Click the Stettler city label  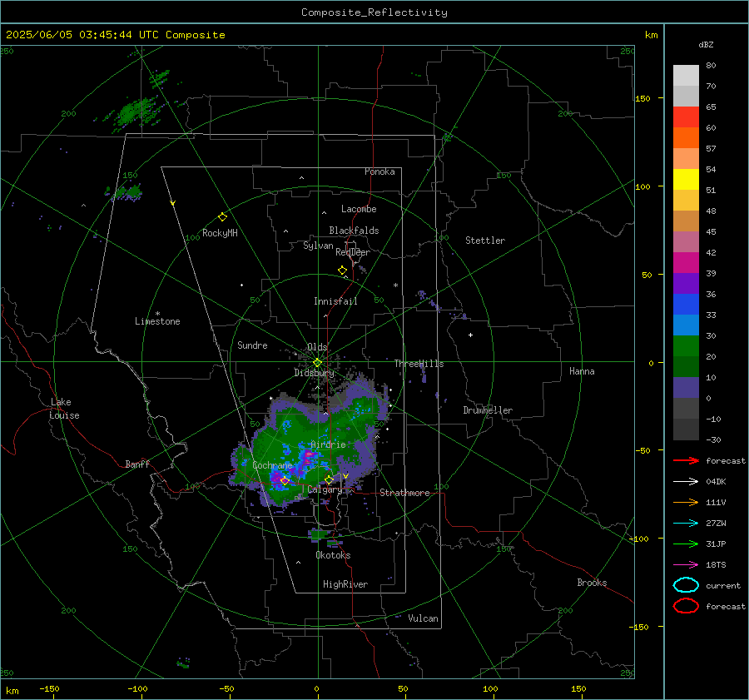click(485, 241)
